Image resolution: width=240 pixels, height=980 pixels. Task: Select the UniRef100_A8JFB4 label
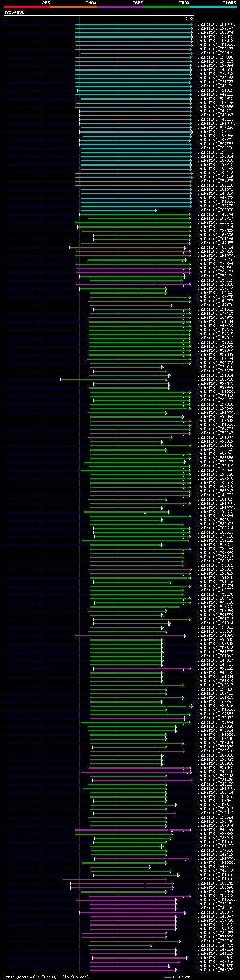pos(215,247)
